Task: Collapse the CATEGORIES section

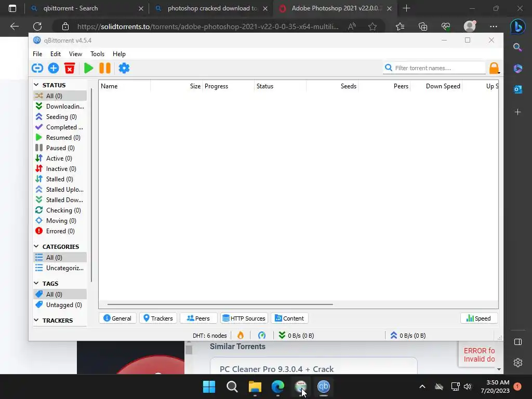Action: (36, 246)
